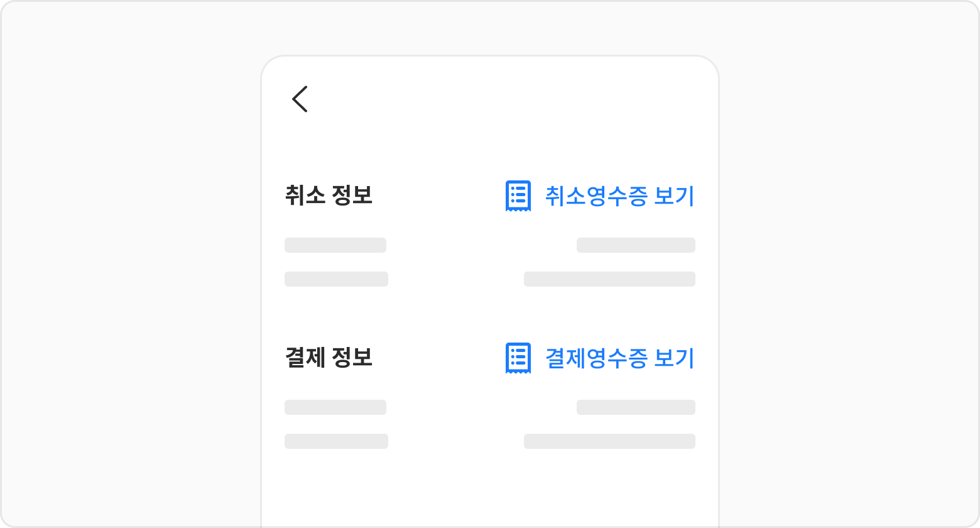This screenshot has height=528, width=980.
Task: Click the receipt icon beside 결제영수증 보기
Action: [x=518, y=358]
